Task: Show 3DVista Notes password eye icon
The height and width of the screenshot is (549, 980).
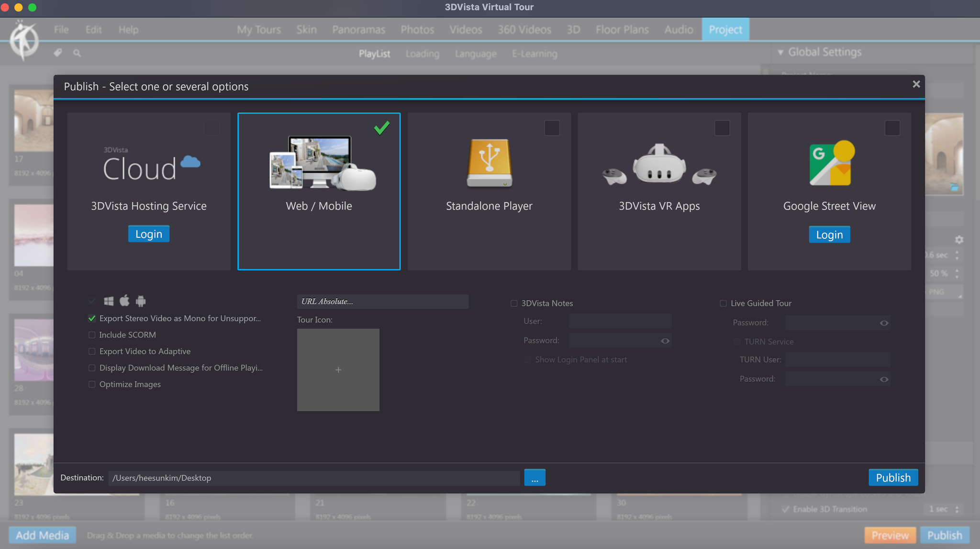Action: (665, 341)
